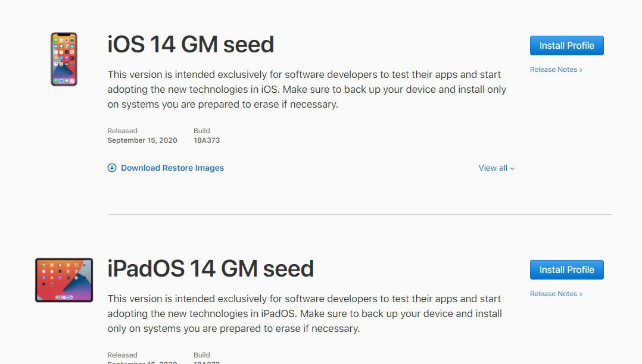Open Release Notes for iOS 14 GM seed
The height and width of the screenshot is (364, 642).
coord(556,70)
